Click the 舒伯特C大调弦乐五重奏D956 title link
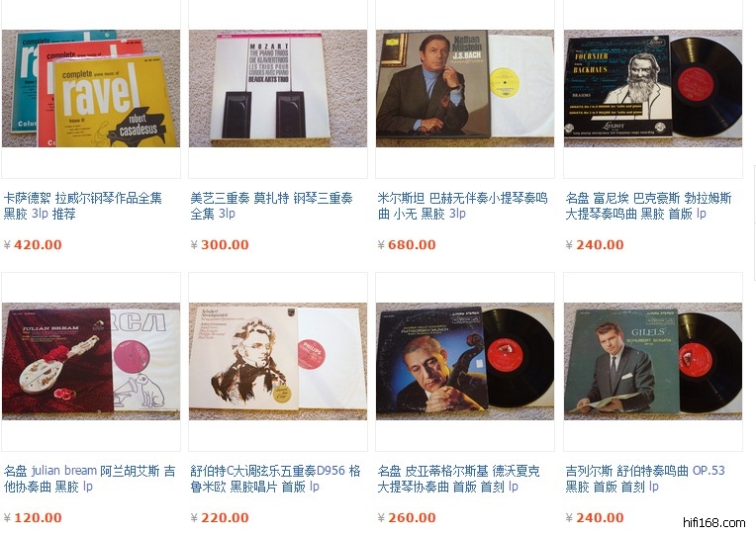This screenshot has width=756, height=536. (x=275, y=479)
